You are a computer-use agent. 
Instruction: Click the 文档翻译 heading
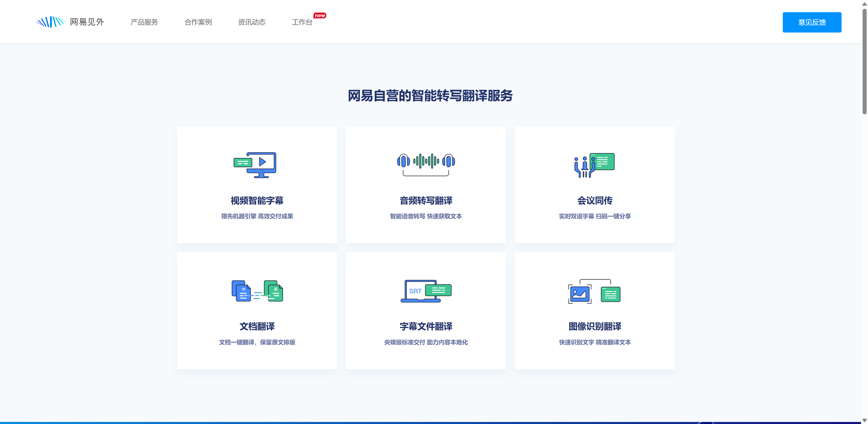point(257,326)
